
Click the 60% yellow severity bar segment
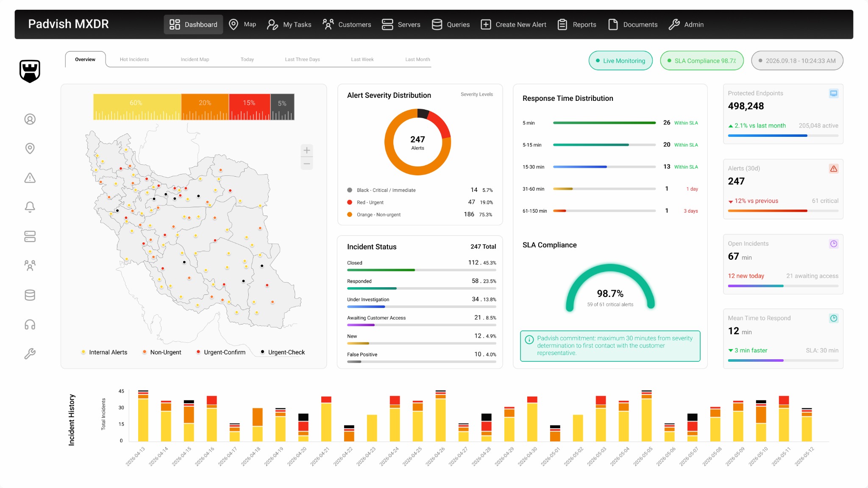(137, 107)
